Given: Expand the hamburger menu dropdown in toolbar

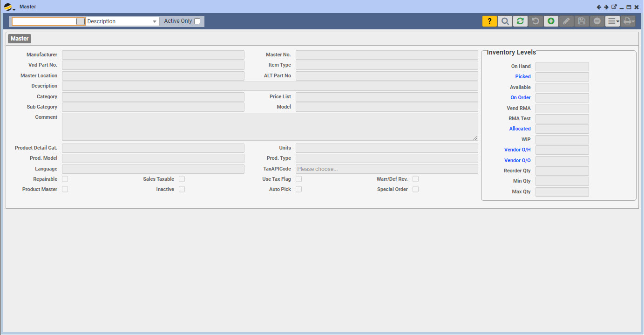Looking at the screenshot, I should click(612, 21).
